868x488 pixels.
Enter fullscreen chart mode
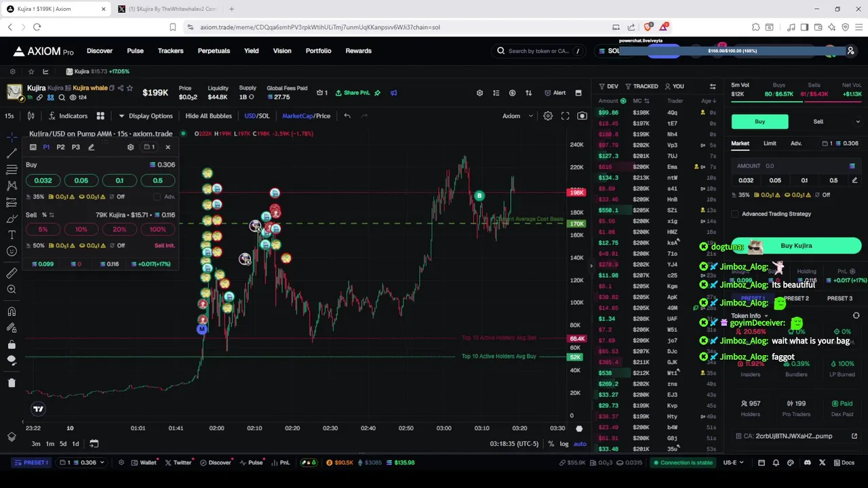pos(565,116)
